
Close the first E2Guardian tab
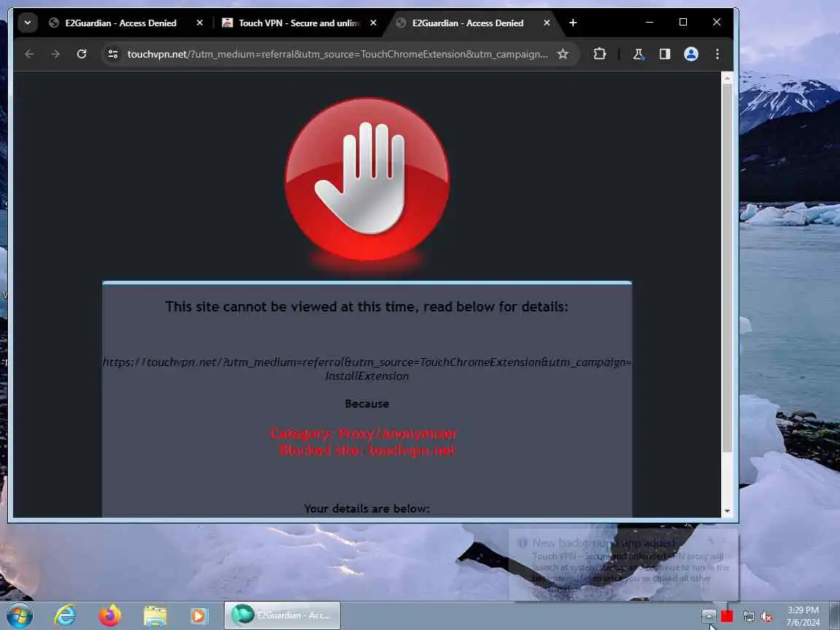tap(199, 23)
